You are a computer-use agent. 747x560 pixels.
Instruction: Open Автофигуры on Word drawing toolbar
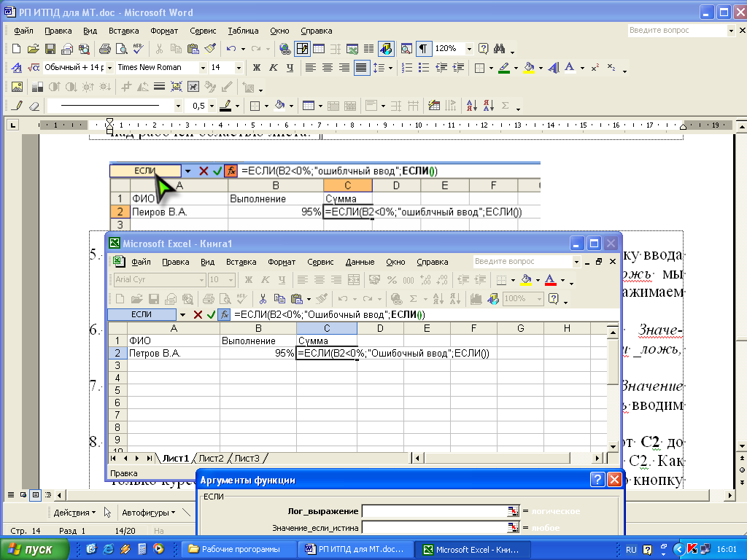(x=148, y=513)
